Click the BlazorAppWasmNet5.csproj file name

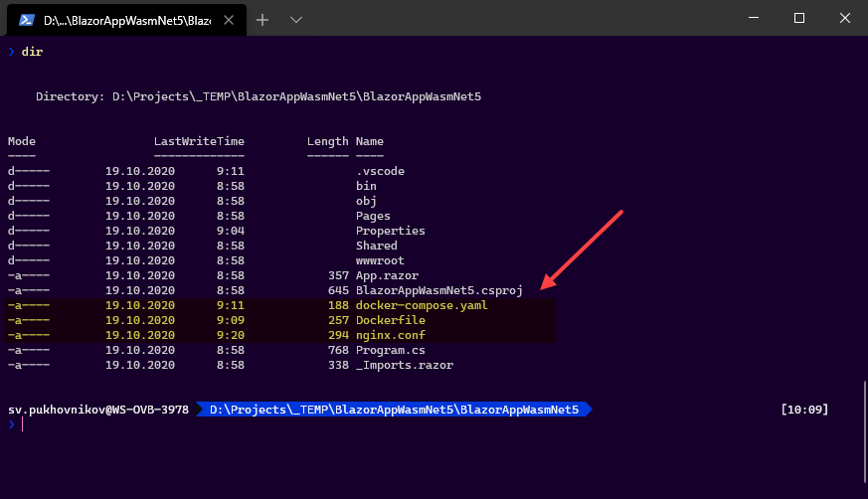[x=439, y=291]
